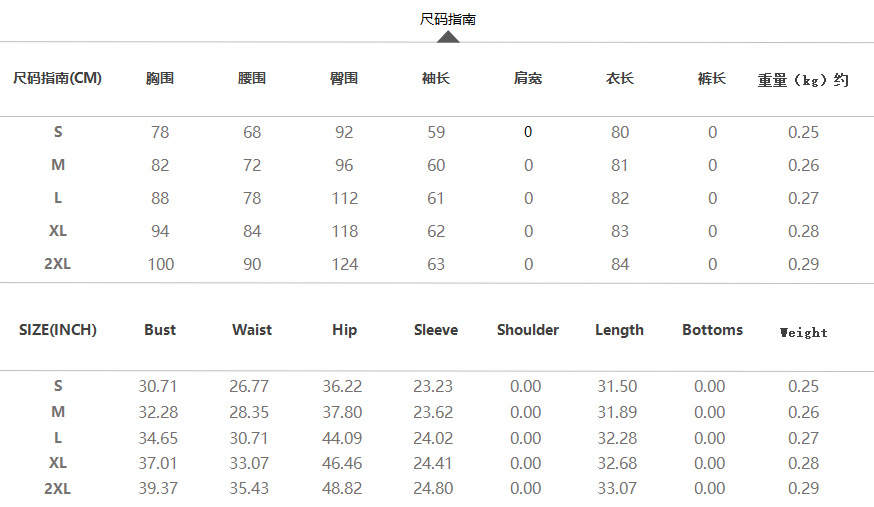
Task: Click the S bust value 78
Action: 160,132
